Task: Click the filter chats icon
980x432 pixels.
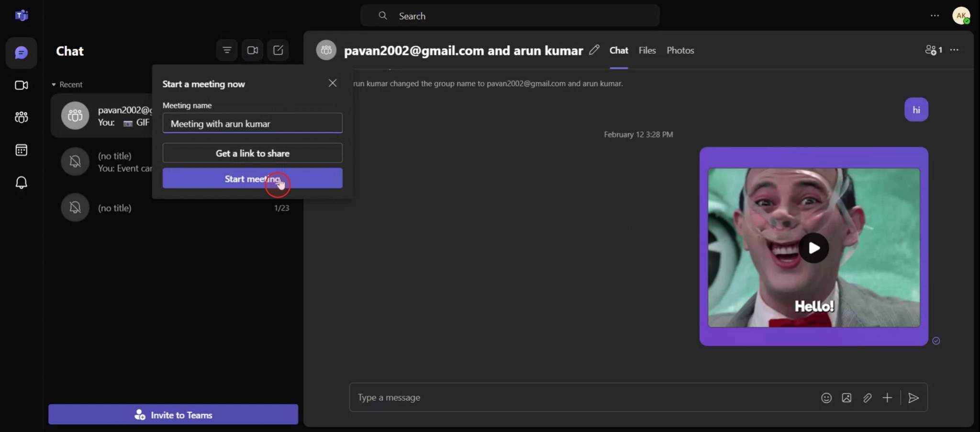Action: coord(226,50)
